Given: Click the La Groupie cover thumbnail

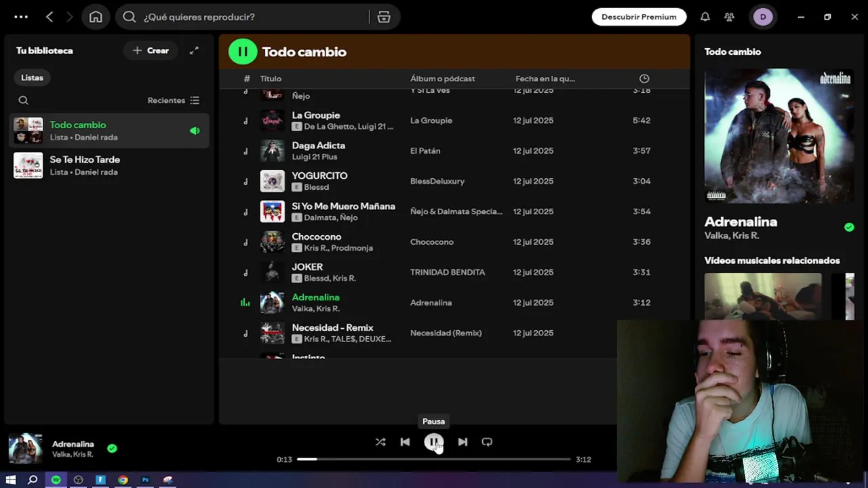Looking at the screenshot, I should coord(273,121).
